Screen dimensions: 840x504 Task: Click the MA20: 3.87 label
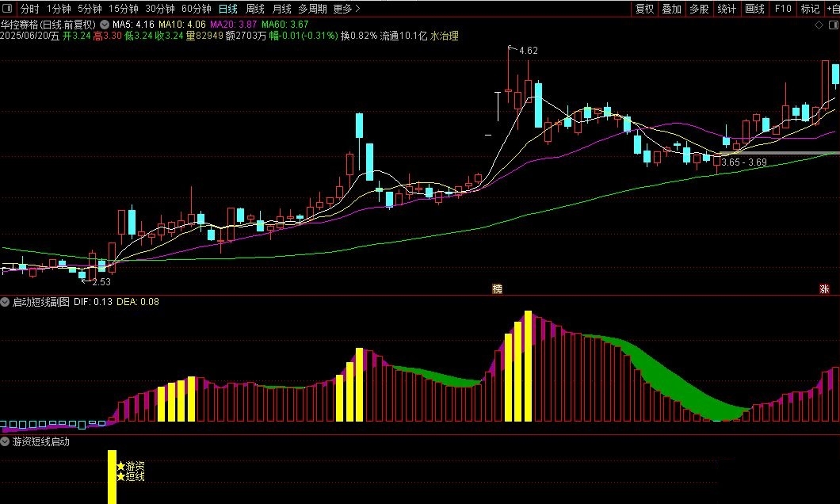point(234,25)
